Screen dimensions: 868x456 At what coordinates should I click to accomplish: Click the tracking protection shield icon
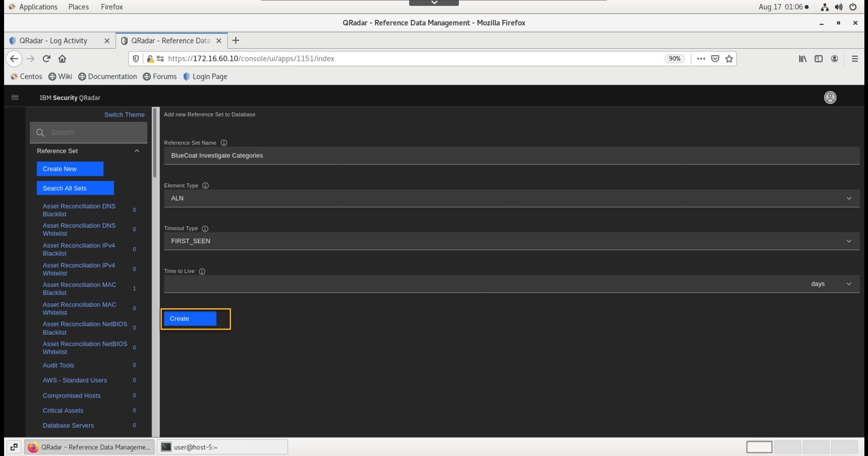pyautogui.click(x=136, y=59)
